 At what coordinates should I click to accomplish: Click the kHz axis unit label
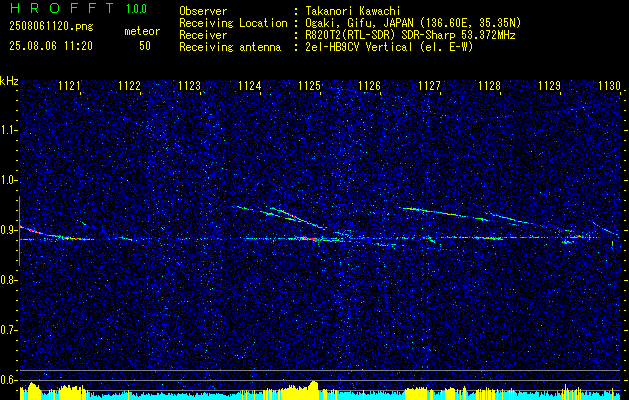pyautogui.click(x=9, y=81)
